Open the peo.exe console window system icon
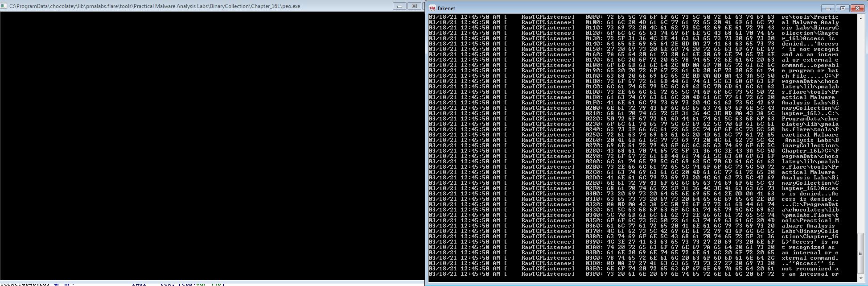Viewport: 868px width, 286px height. coord(4,7)
